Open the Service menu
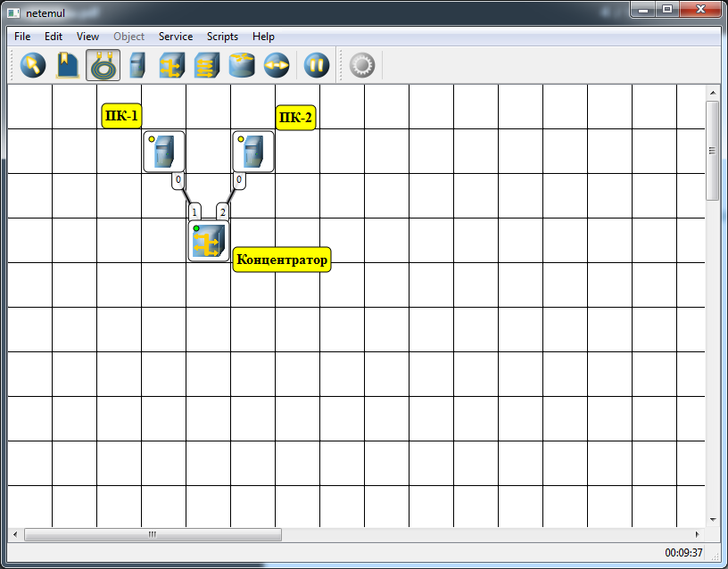728x569 pixels. (x=176, y=37)
